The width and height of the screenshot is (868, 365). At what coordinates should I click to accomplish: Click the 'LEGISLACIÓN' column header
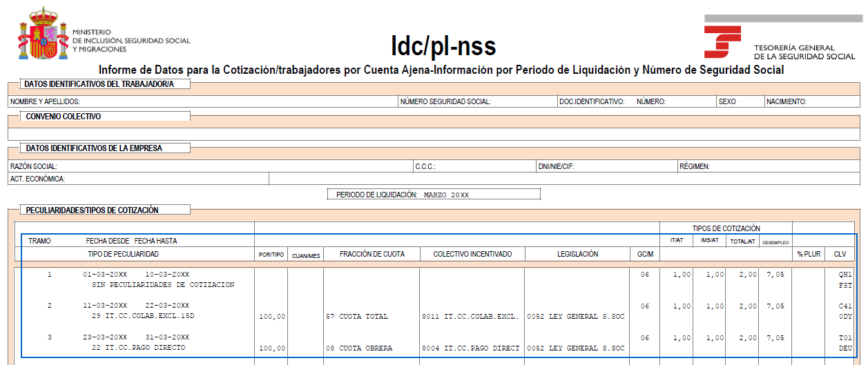click(x=577, y=255)
